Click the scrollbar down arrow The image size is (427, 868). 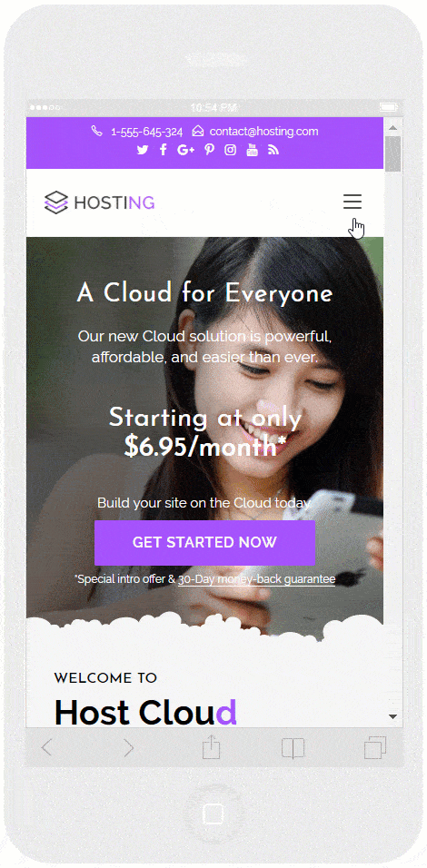click(x=393, y=716)
